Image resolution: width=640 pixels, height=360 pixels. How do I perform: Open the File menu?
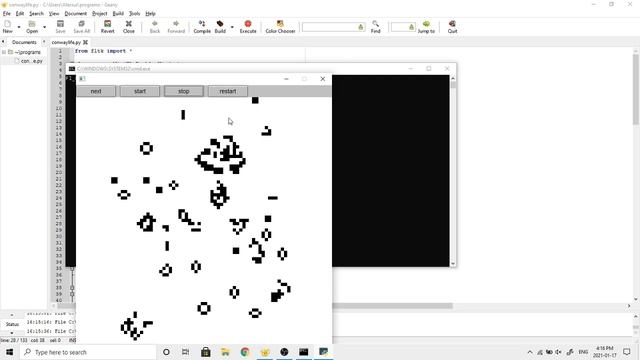click(x=7, y=13)
